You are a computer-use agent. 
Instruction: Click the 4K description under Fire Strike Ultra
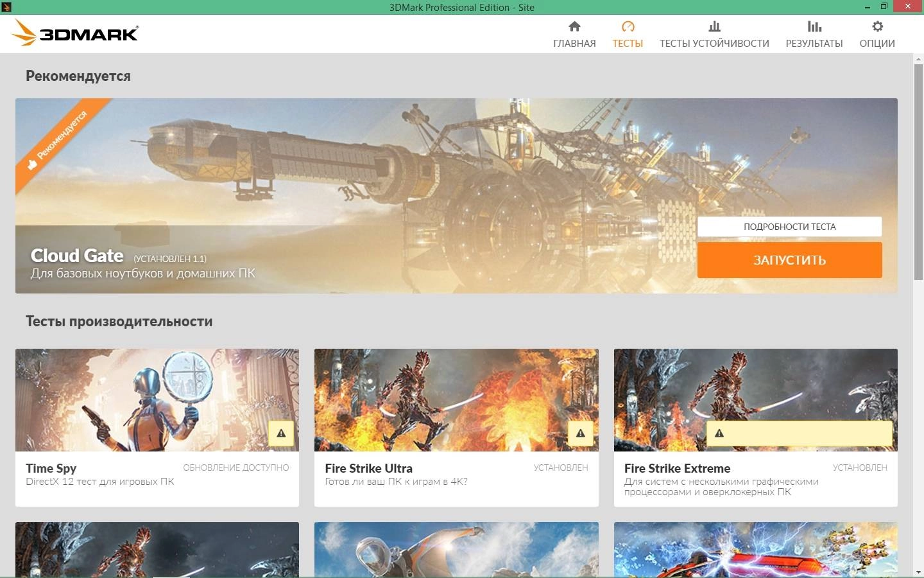pyautogui.click(x=396, y=482)
